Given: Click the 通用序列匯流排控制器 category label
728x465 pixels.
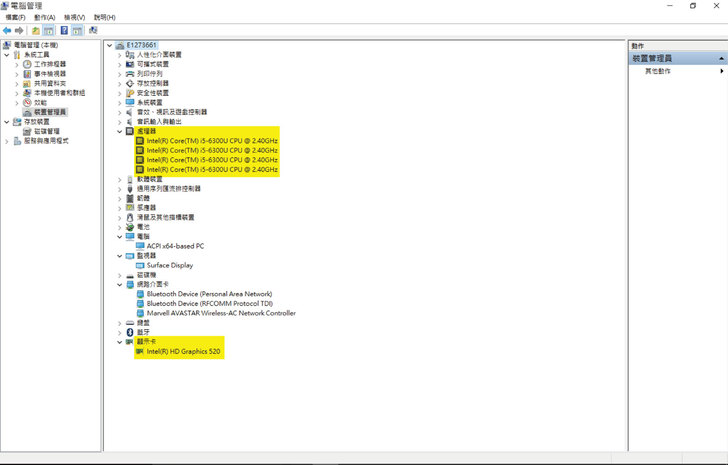Looking at the screenshot, I should click(169, 189).
